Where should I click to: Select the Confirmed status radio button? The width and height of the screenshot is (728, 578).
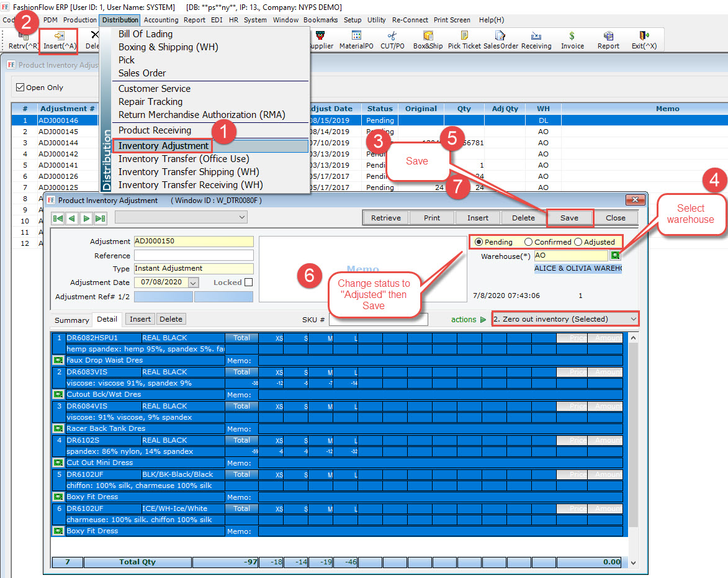pyautogui.click(x=529, y=242)
